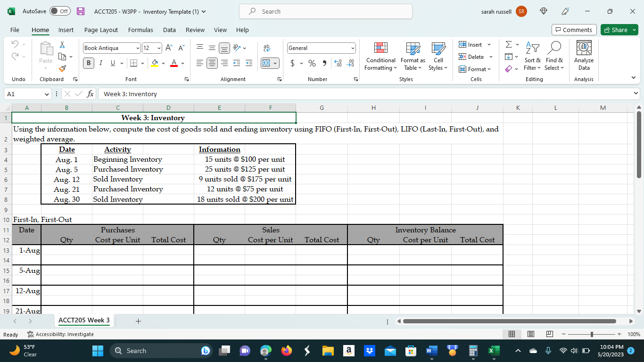Switch to Page Layout view in status bar
This screenshot has width=644, height=362.
tap(530, 334)
